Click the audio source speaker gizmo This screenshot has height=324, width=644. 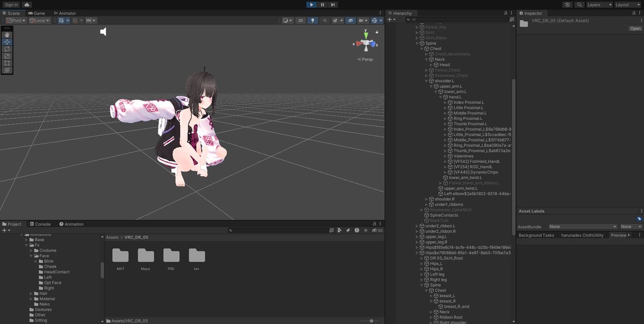pos(103,32)
